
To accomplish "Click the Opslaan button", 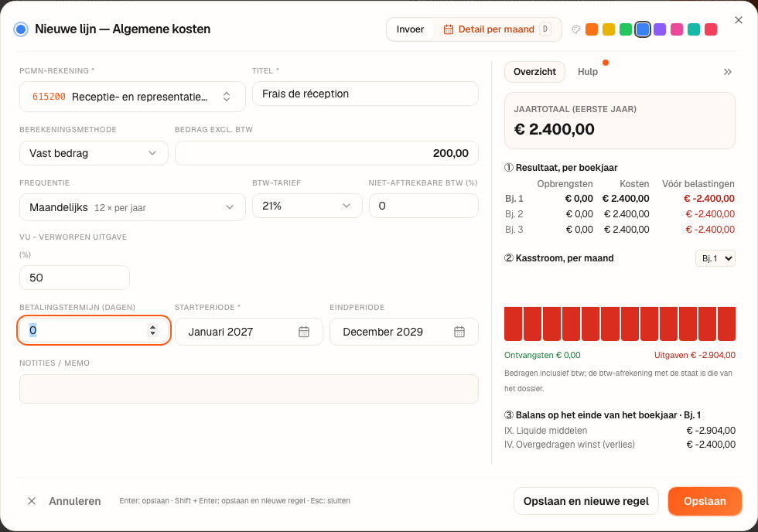I will pyautogui.click(x=705, y=501).
